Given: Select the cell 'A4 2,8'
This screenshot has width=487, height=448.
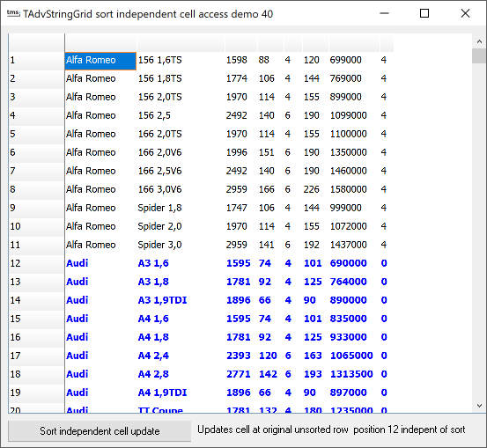Looking at the screenshot, I should pos(181,375).
